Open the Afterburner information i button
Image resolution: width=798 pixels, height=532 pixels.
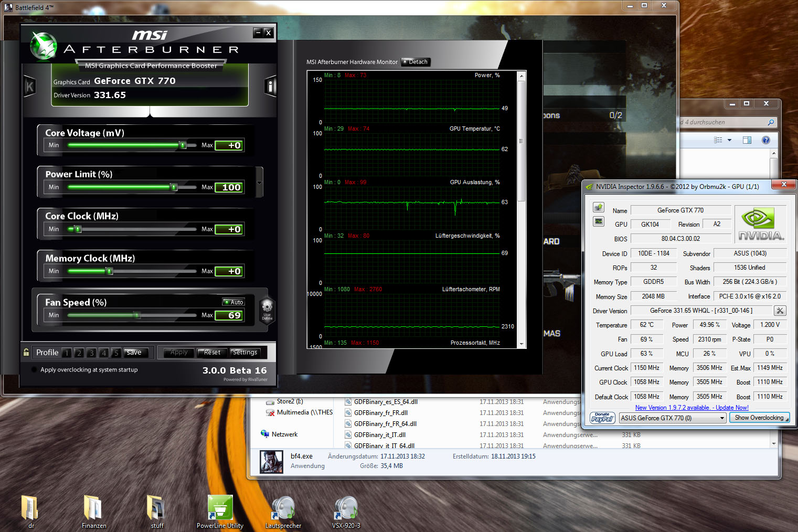click(x=271, y=86)
